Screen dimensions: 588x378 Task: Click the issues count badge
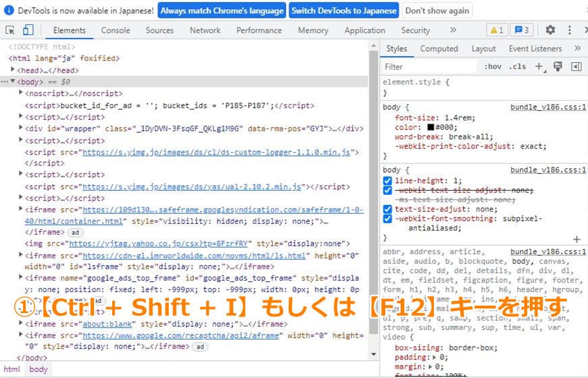click(522, 30)
